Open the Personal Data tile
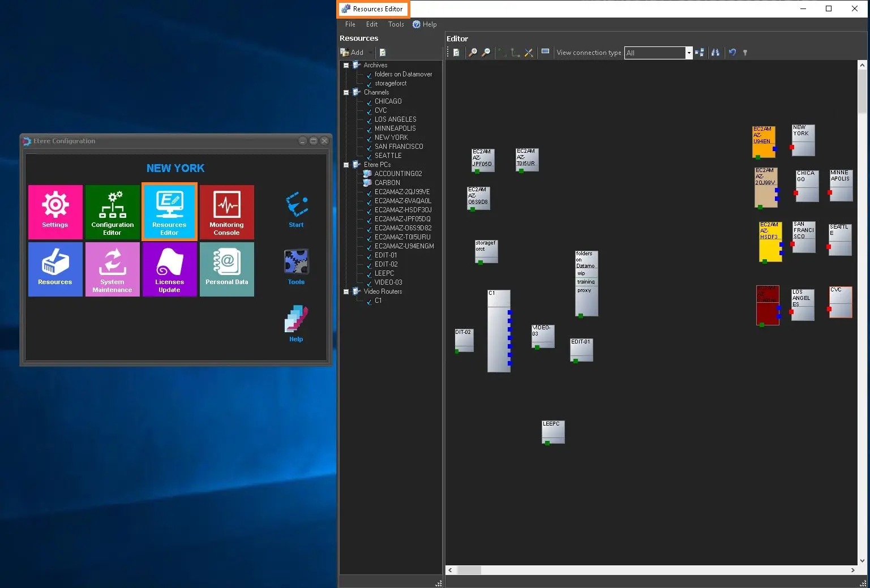Viewport: 870px width, 588px height. point(226,269)
